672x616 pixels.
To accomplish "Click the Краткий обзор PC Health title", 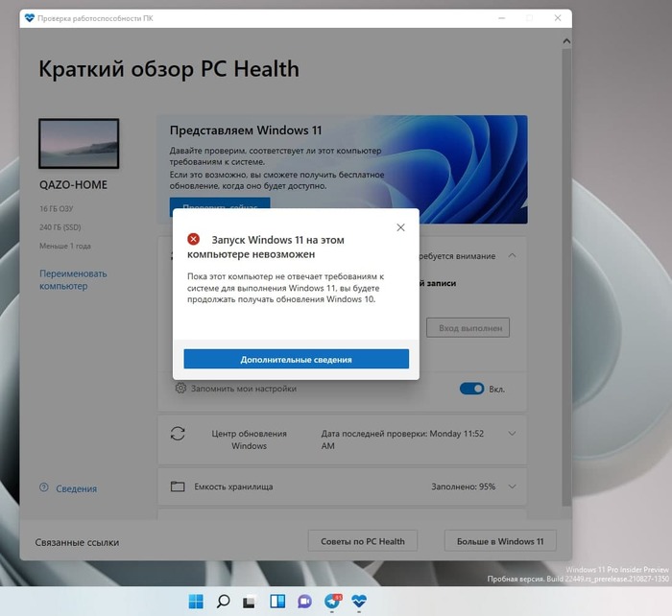I will point(169,68).
